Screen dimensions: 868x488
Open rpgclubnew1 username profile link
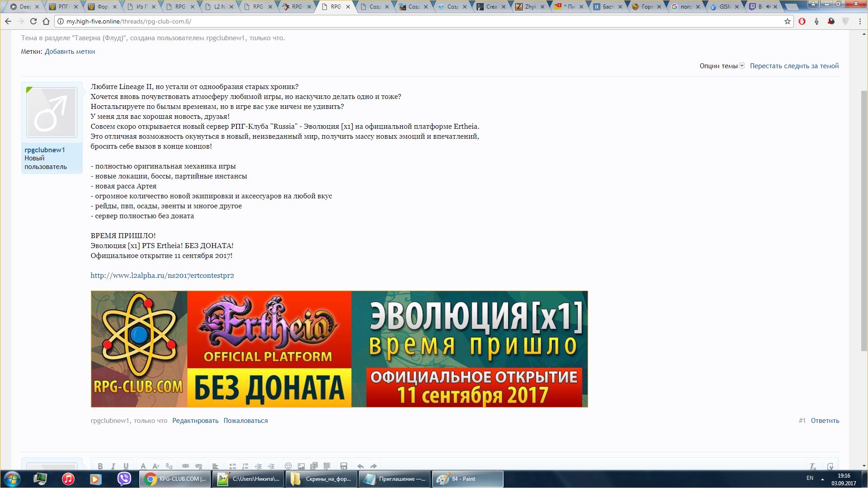[x=45, y=150]
